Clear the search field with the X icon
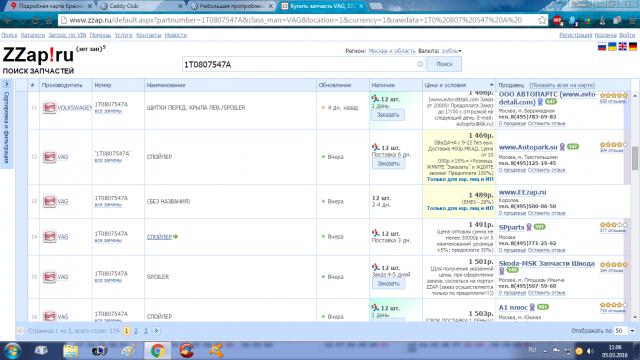 420,64
